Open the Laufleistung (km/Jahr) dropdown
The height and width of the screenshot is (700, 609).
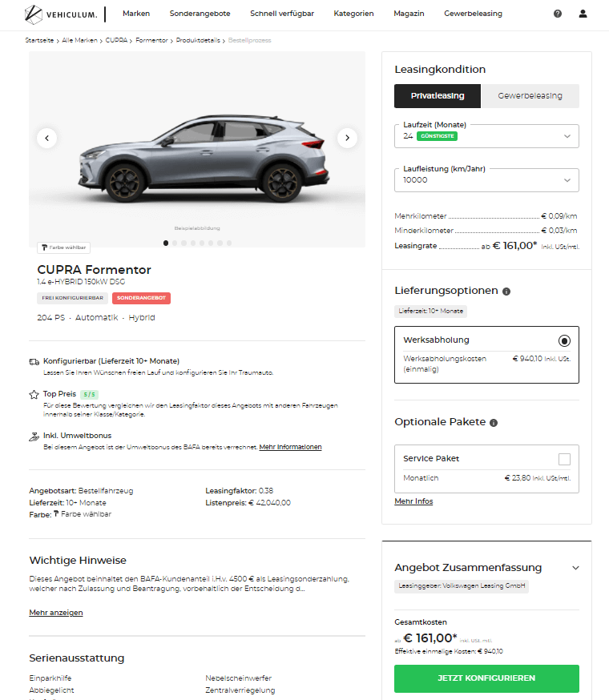pos(486,180)
